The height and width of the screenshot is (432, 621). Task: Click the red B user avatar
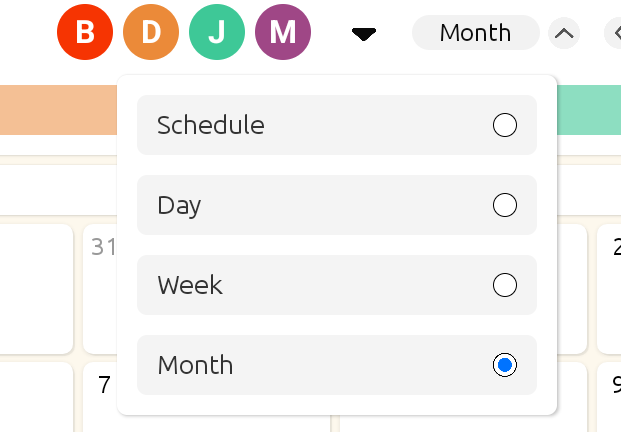click(x=85, y=33)
